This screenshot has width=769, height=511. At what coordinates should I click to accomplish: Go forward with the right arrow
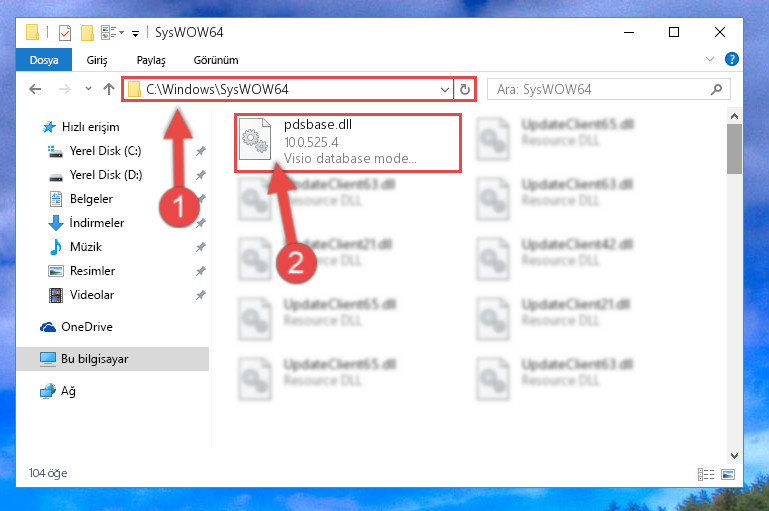(x=65, y=89)
